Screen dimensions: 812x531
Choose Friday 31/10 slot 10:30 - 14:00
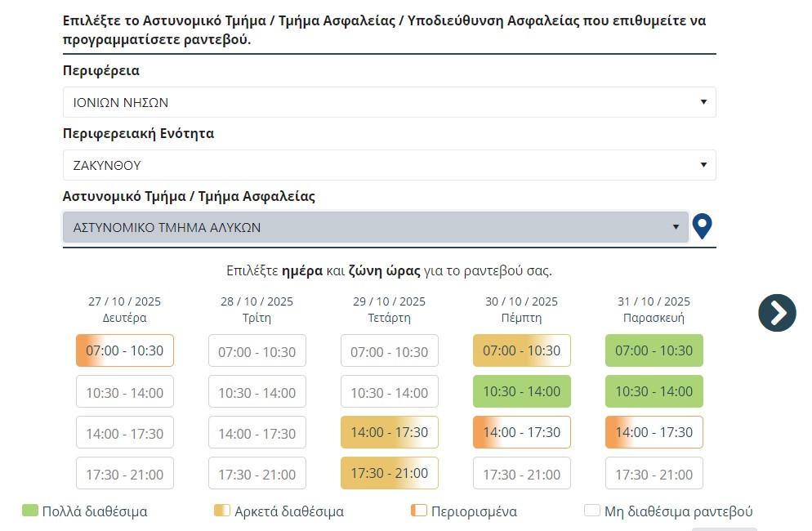pyautogui.click(x=654, y=391)
